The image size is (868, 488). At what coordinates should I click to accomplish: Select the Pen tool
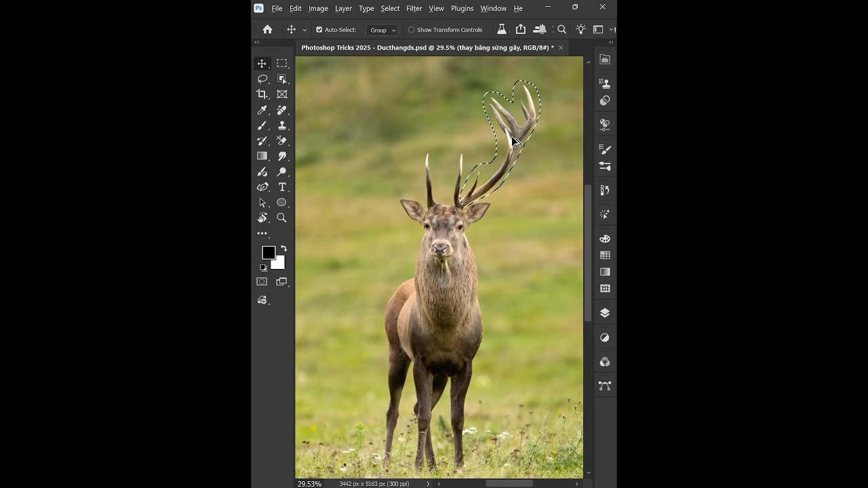[262, 187]
